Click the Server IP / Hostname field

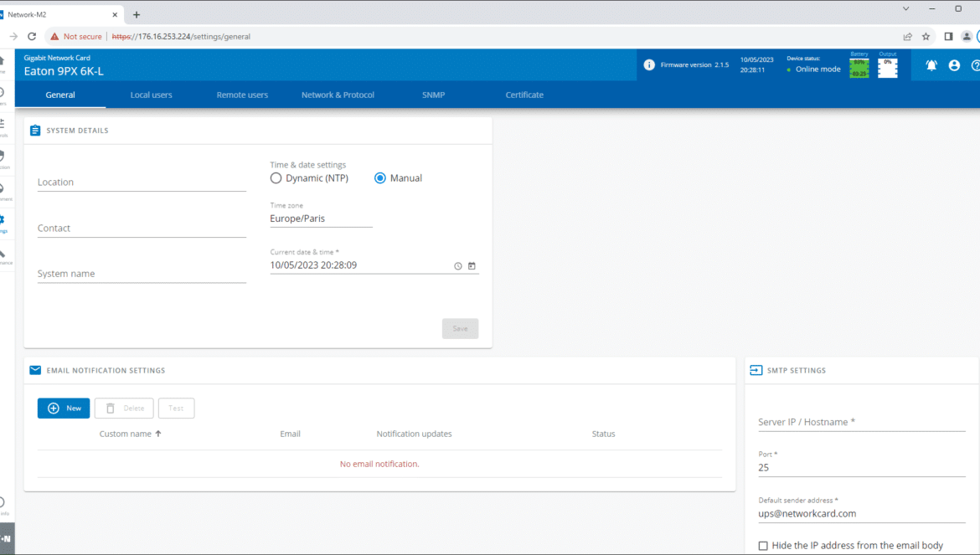[x=862, y=422]
